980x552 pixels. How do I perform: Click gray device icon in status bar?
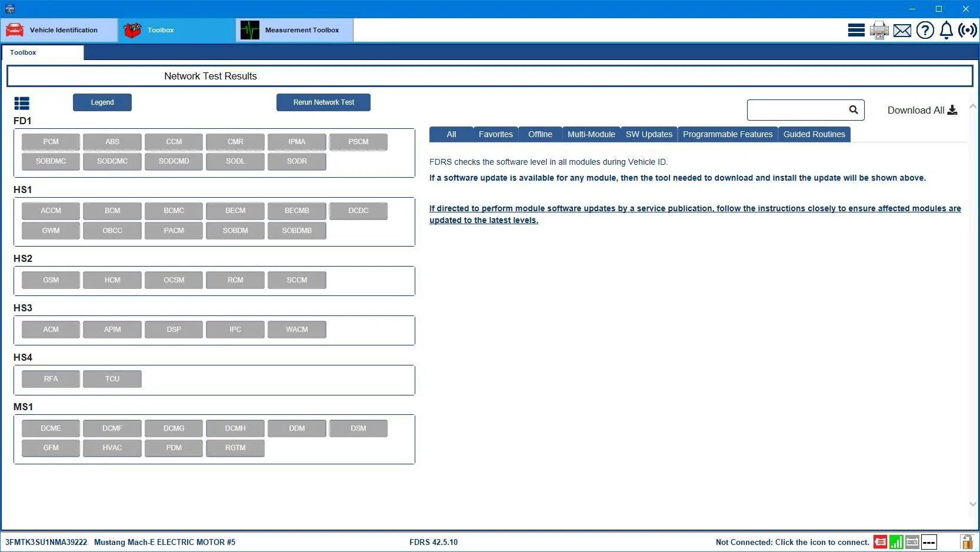click(912, 542)
